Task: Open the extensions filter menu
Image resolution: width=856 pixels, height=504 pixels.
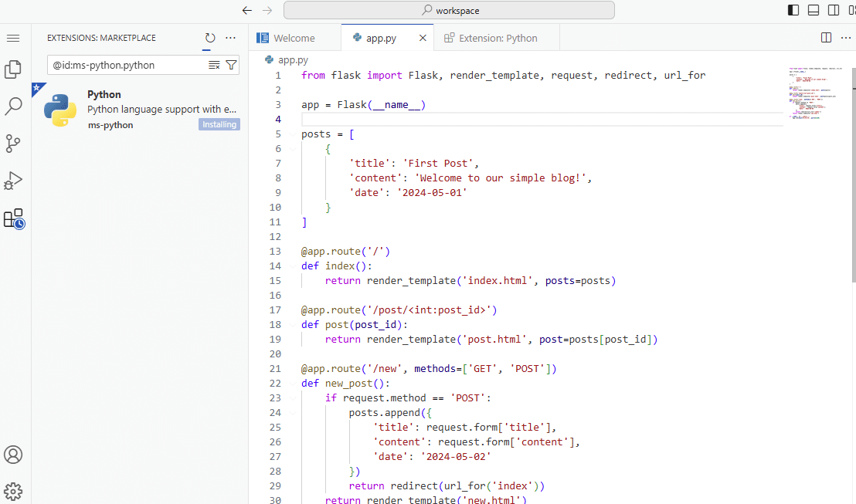Action: (231, 65)
